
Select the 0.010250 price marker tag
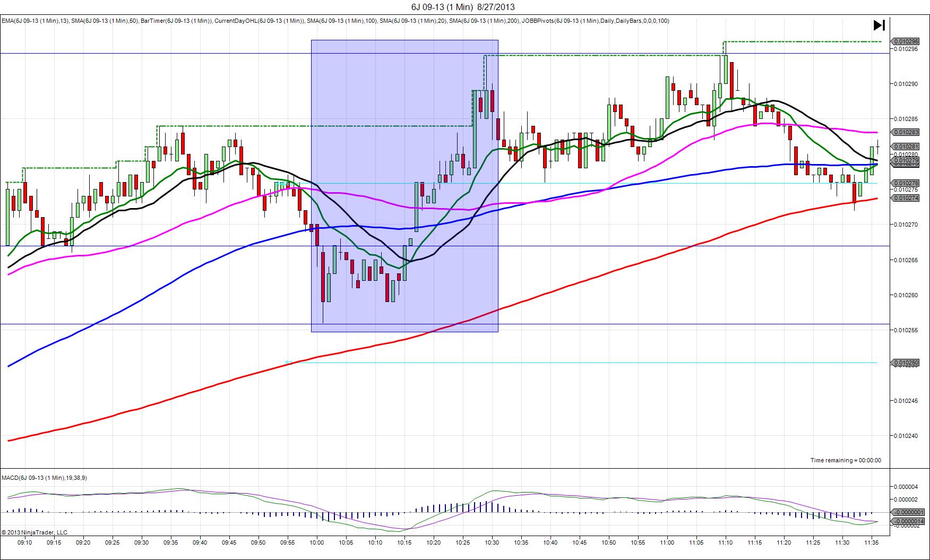(x=906, y=363)
